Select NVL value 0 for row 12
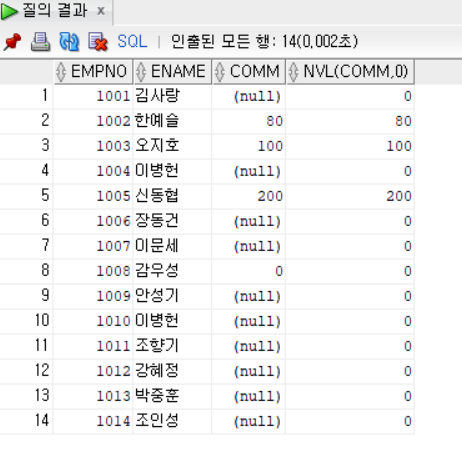The height and width of the screenshot is (450, 462). pos(350,371)
